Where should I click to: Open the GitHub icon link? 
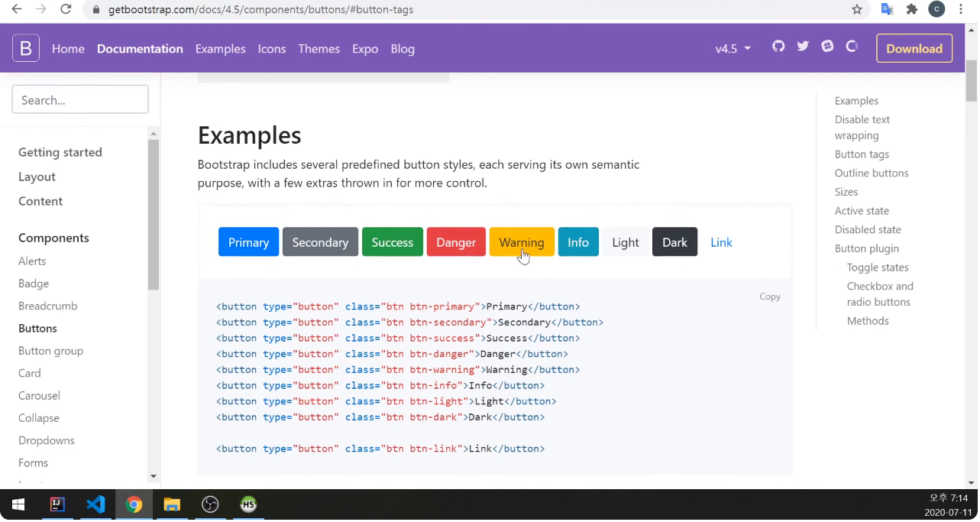[x=778, y=46]
